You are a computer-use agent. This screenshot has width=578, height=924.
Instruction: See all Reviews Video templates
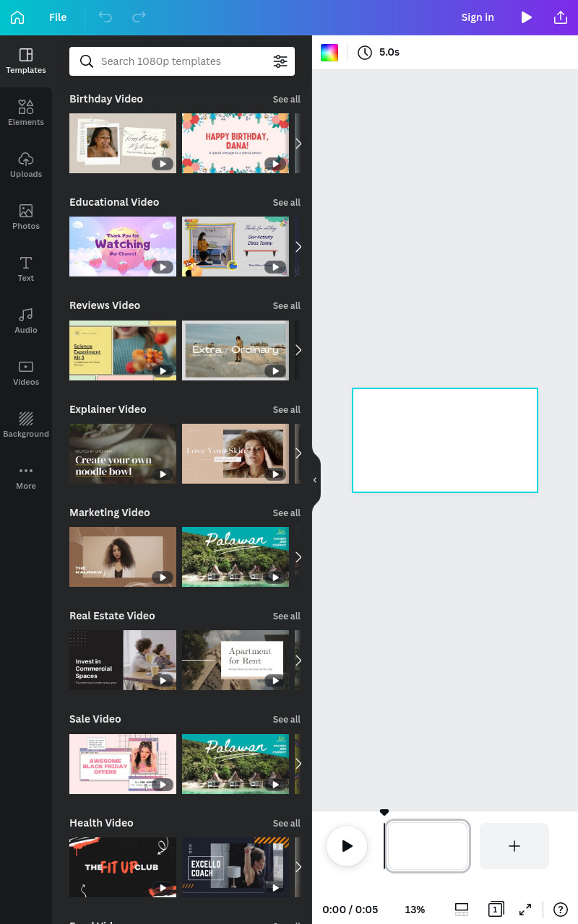(x=286, y=305)
